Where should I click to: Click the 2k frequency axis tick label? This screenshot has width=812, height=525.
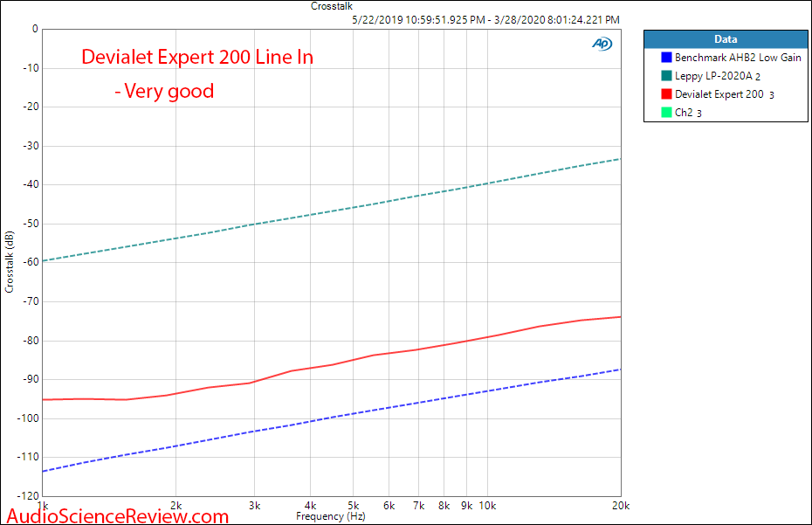point(175,506)
